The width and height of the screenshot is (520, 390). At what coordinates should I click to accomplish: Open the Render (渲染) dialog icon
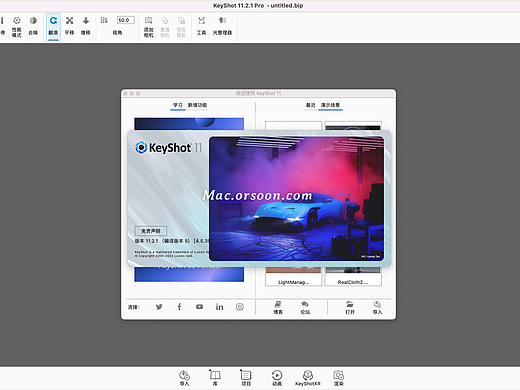pos(339,378)
